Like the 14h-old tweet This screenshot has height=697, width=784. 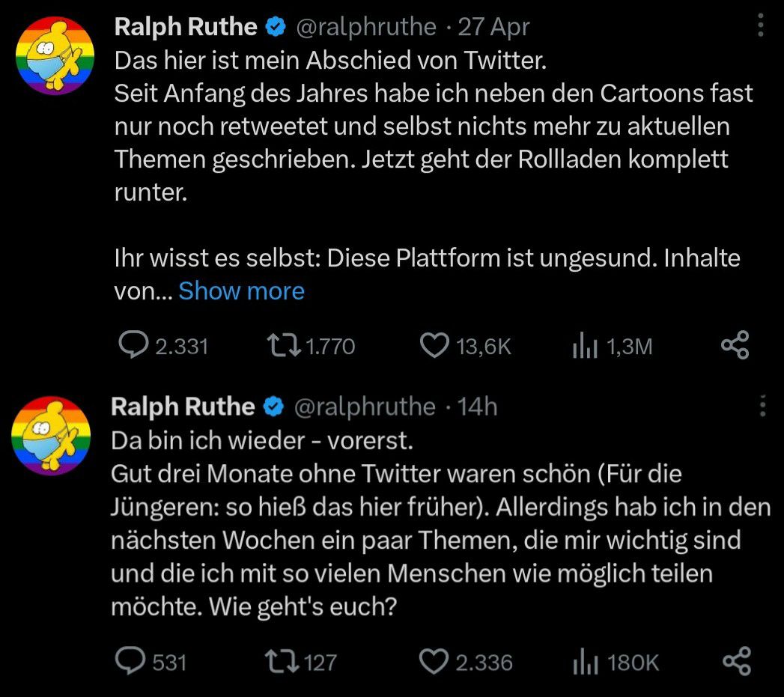[x=432, y=661]
